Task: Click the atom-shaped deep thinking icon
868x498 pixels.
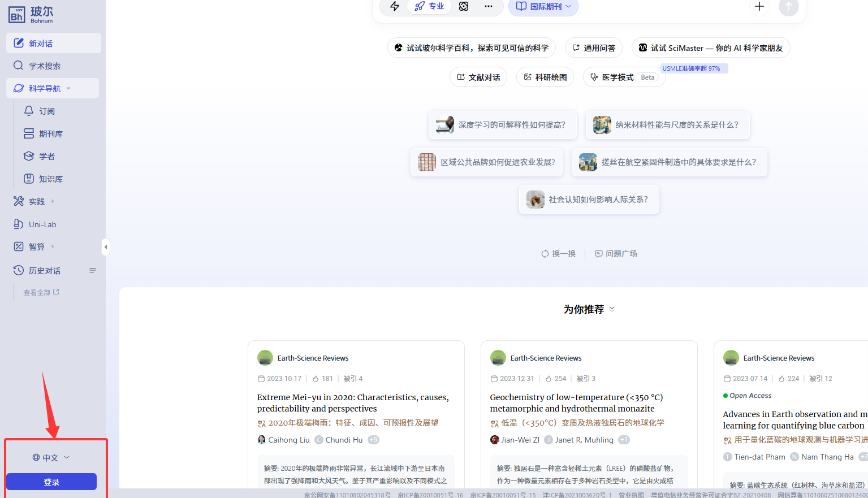Action: [x=464, y=6]
